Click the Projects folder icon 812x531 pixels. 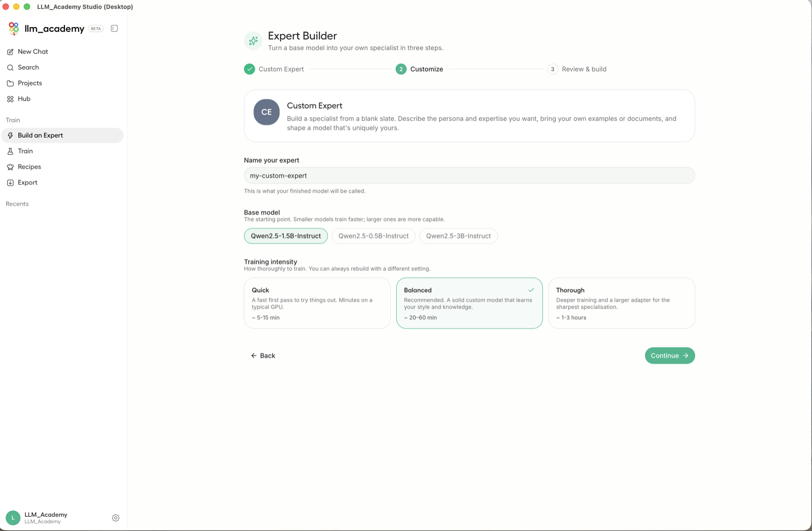coord(10,83)
